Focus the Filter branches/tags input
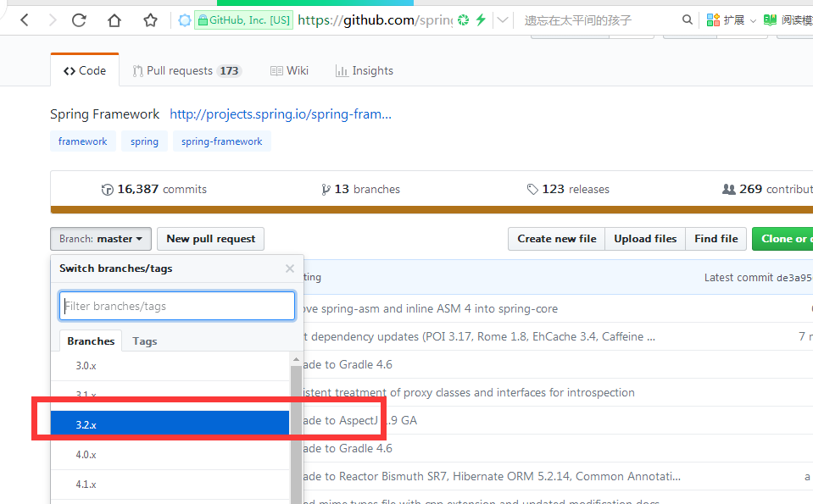The image size is (813, 504). (177, 306)
